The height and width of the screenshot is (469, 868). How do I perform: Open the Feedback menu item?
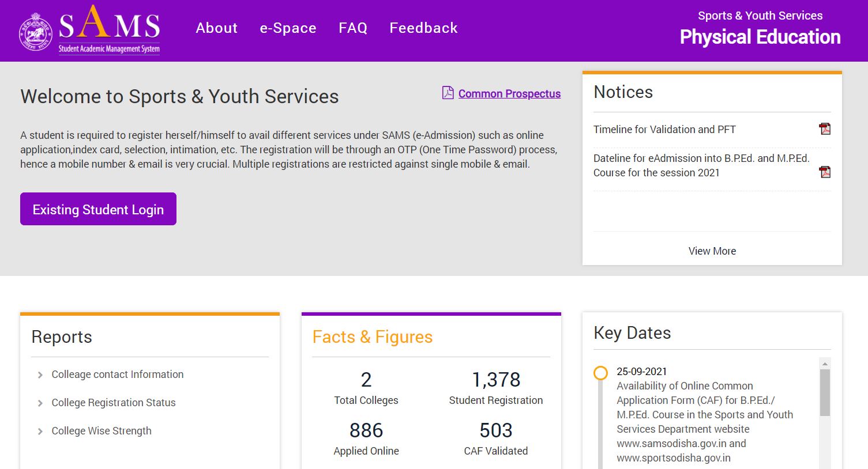point(423,28)
